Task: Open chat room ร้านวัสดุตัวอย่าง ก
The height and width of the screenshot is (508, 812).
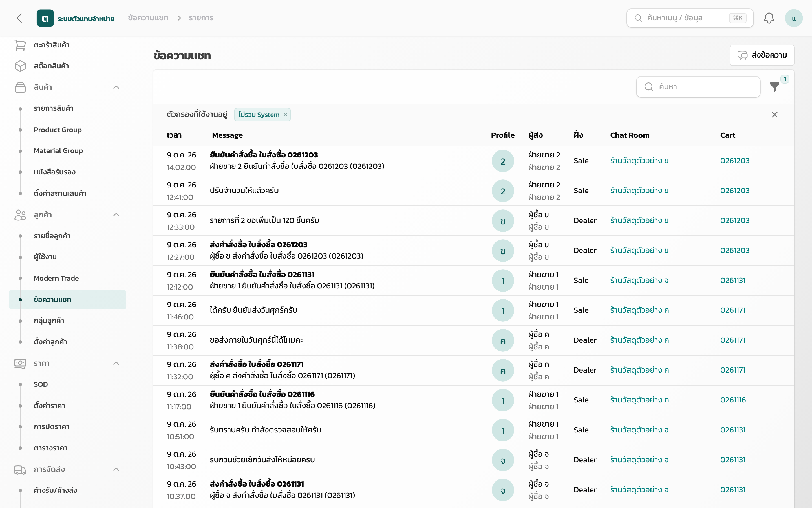Action: coord(639,400)
